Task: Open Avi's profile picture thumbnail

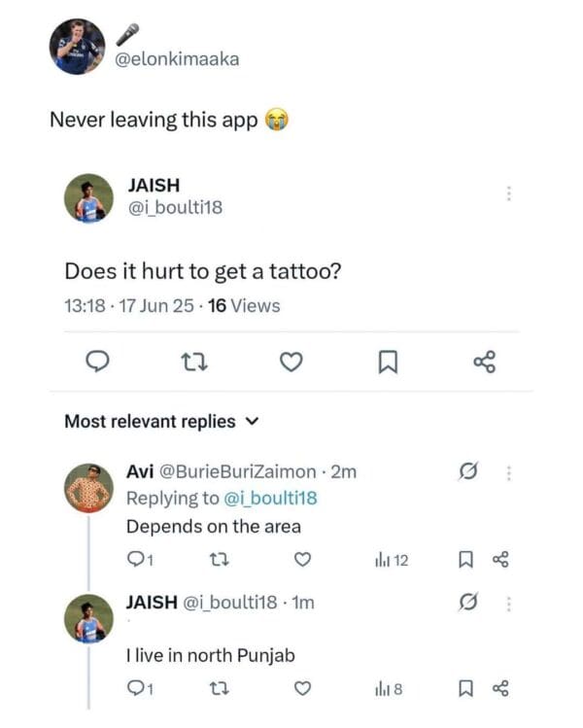Action: (88, 488)
